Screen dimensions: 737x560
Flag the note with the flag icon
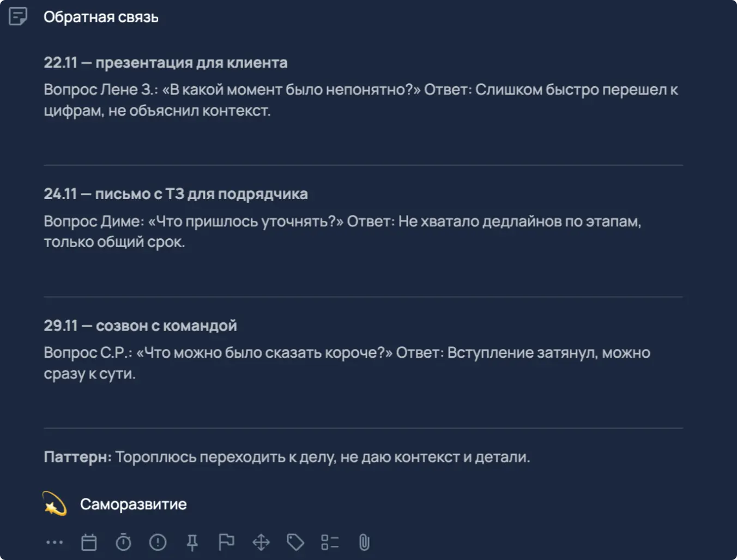[227, 541]
